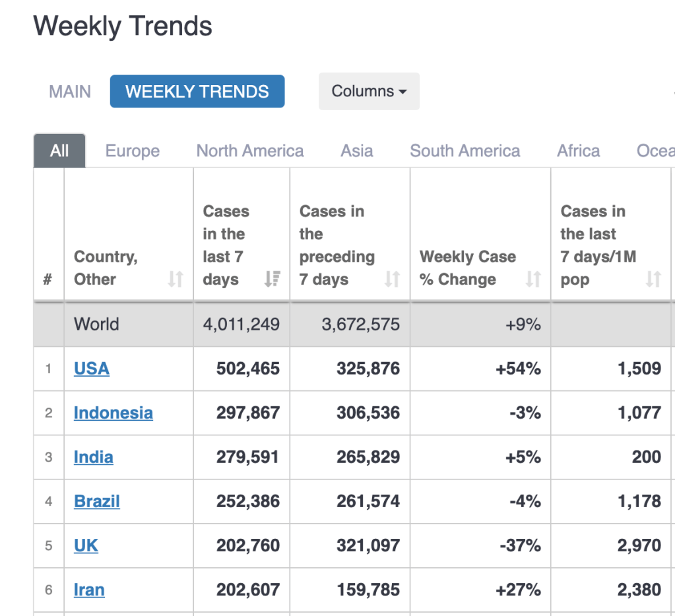Filter table by Europe tab
Screen dimensions: 675x616
tap(133, 151)
